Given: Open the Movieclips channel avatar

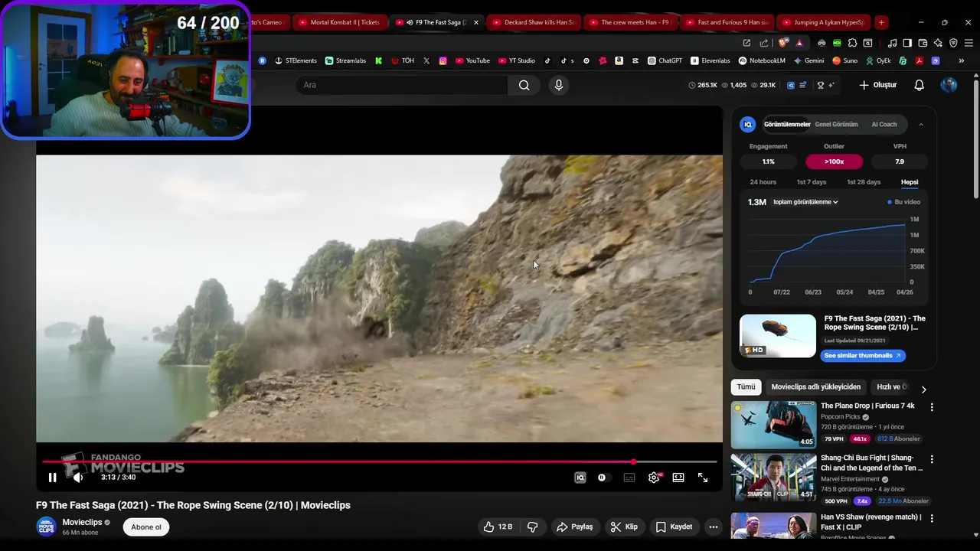Looking at the screenshot, I should (47, 527).
